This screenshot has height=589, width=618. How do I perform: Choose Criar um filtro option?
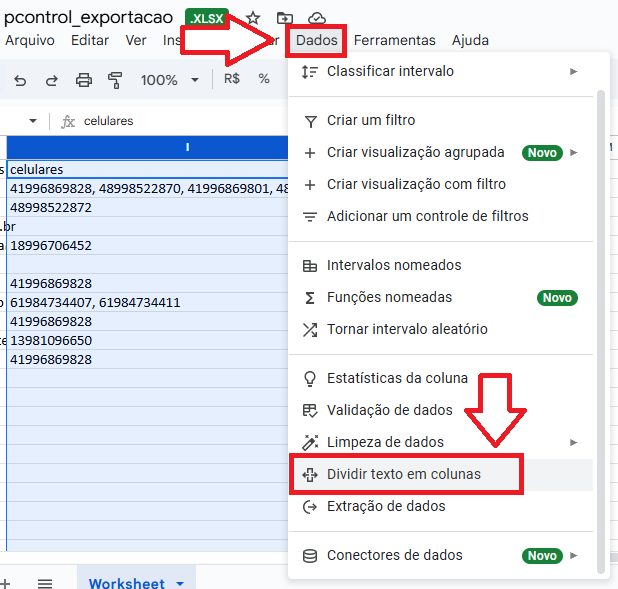click(371, 120)
